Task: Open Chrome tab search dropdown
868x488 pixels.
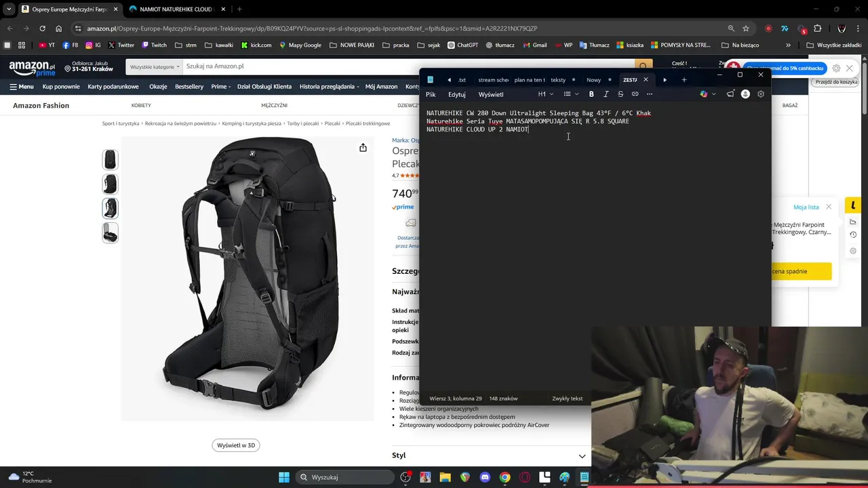Action: [x=9, y=9]
